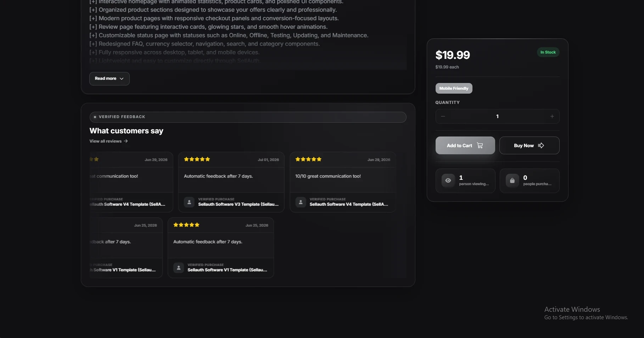Click the avatar icon on V4 Template review
Image resolution: width=644 pixels, height=338 pixels.
301,202
